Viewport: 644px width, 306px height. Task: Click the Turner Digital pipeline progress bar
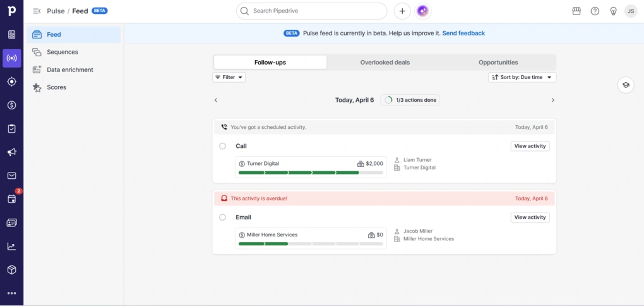pyautogui.click(x=311, y=173)
